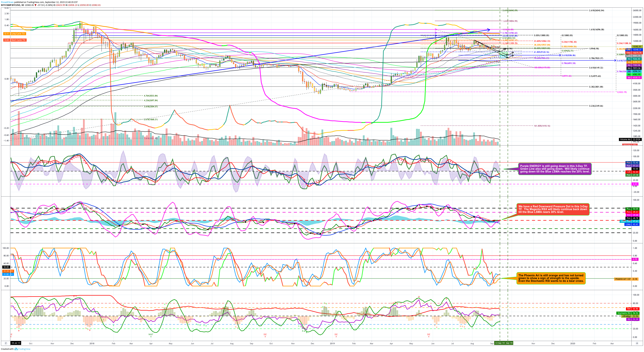Click the 0.5(4975.60) Fibonacci level label
The height and width of the screenshot is (352, 644).
(595, 76)
